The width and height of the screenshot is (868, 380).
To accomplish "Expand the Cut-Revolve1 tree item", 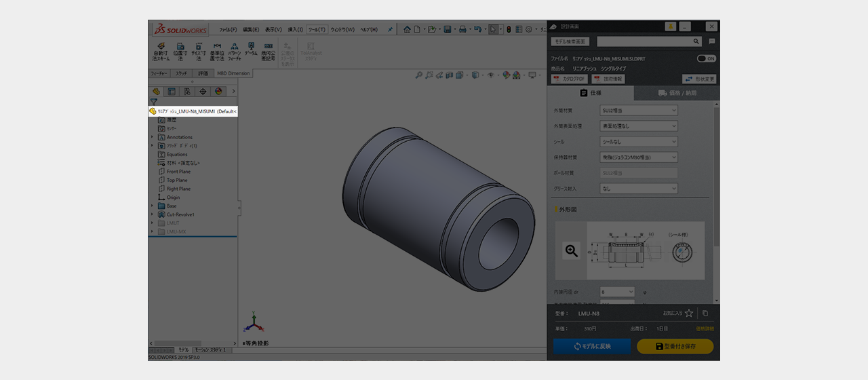I will 152,214.
